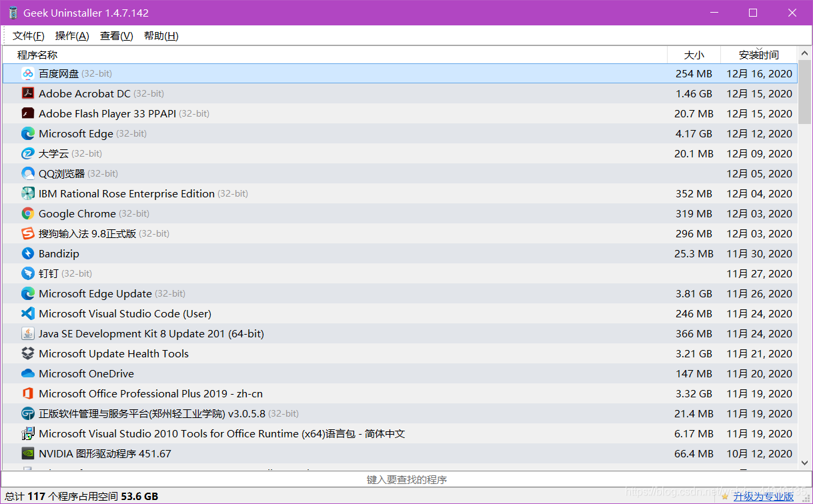Click the Adobe Flash Player 33 PPAPI icon
The width and height of the screenshot is (813, 504).
pyautogui.click(x=28, y=113)
